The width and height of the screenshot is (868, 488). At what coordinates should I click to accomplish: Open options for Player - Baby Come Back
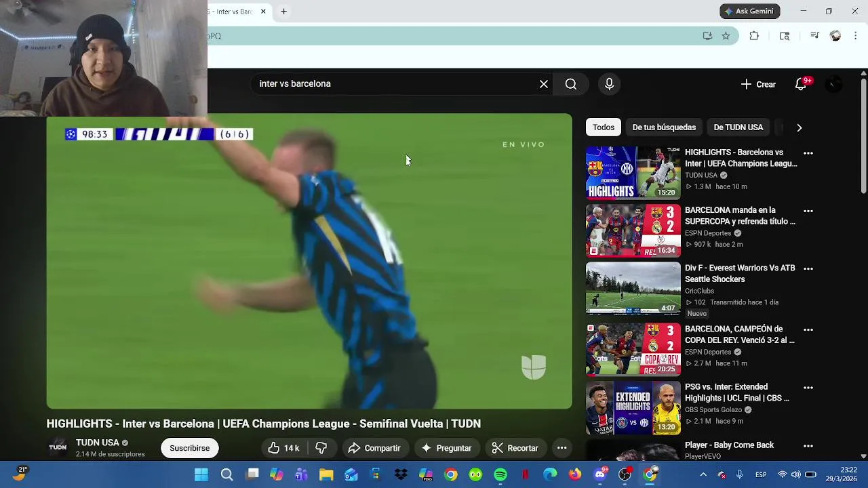pos(808,446)
